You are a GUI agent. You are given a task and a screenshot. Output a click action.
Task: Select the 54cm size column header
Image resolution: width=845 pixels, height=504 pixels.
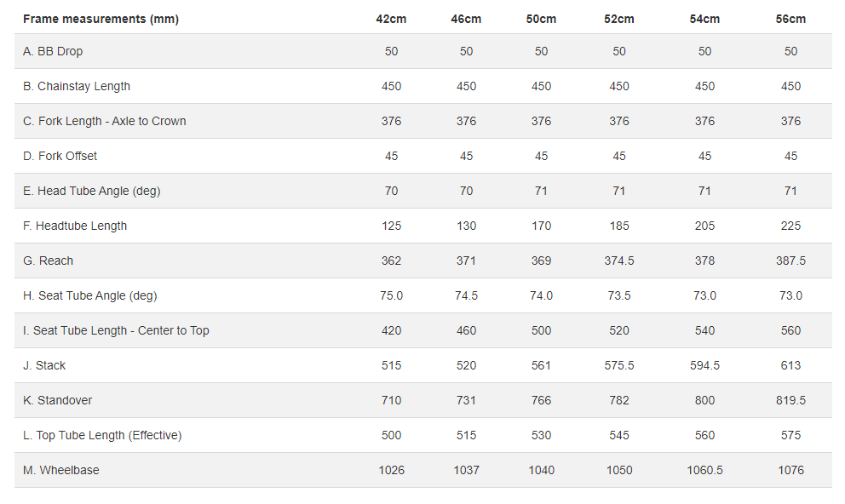[704, 19]
